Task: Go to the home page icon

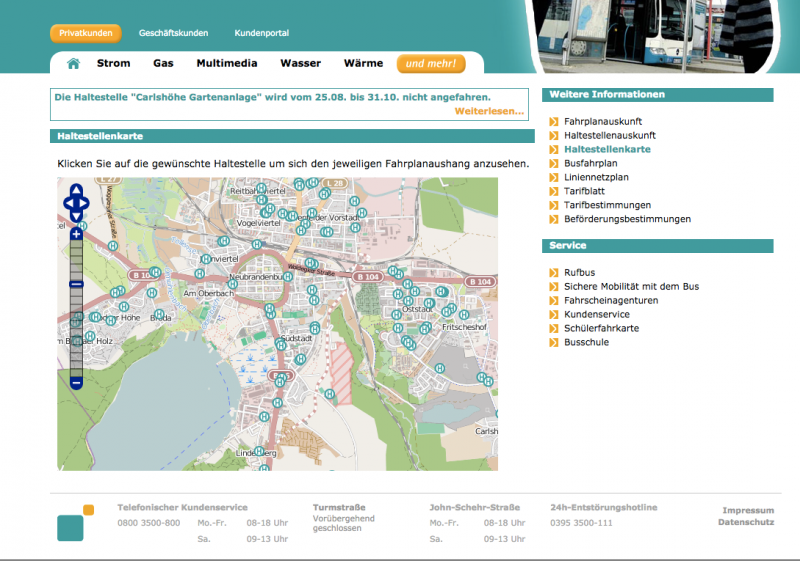Action: click(x=73, y=64)
